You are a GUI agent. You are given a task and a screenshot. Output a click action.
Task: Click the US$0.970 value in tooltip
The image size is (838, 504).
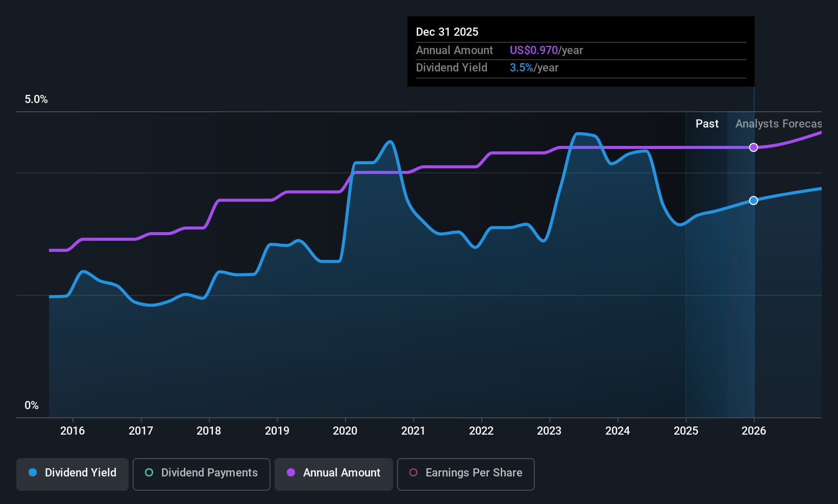click(533, 51)
